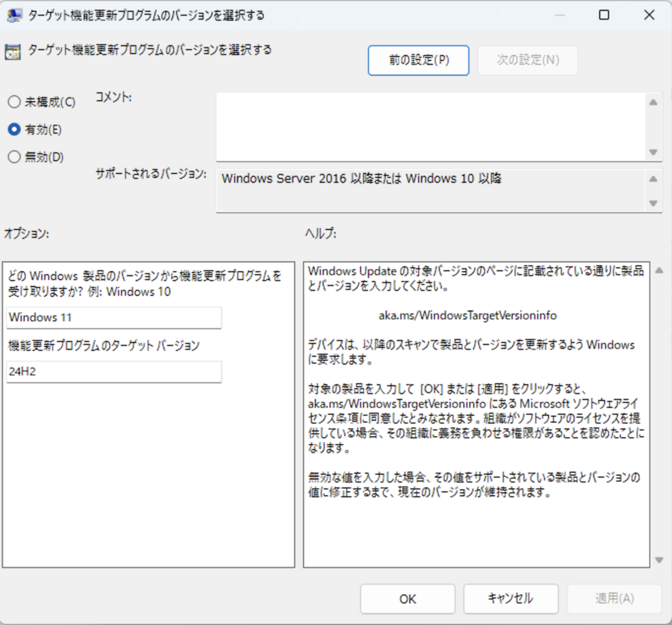Click the 次の設定(N) button

528,60
